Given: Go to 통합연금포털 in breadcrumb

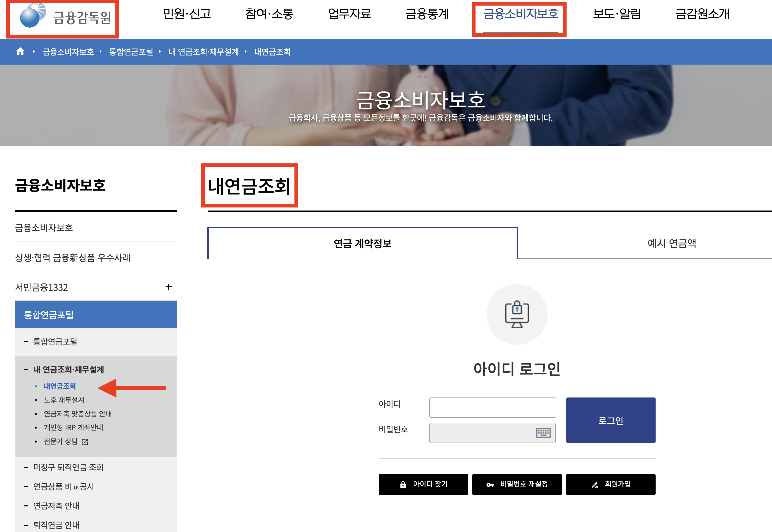Looking at the screenshot, I should click(x=131, y=52).
